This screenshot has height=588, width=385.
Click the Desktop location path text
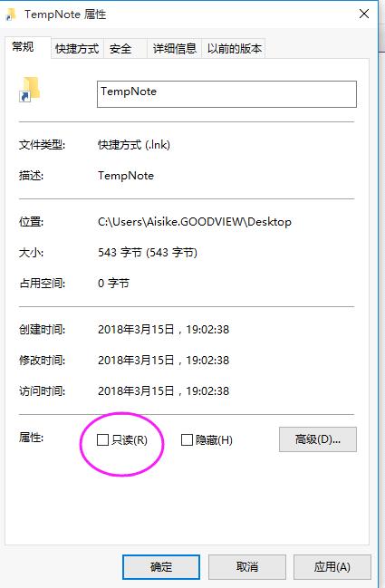point(195,222)
